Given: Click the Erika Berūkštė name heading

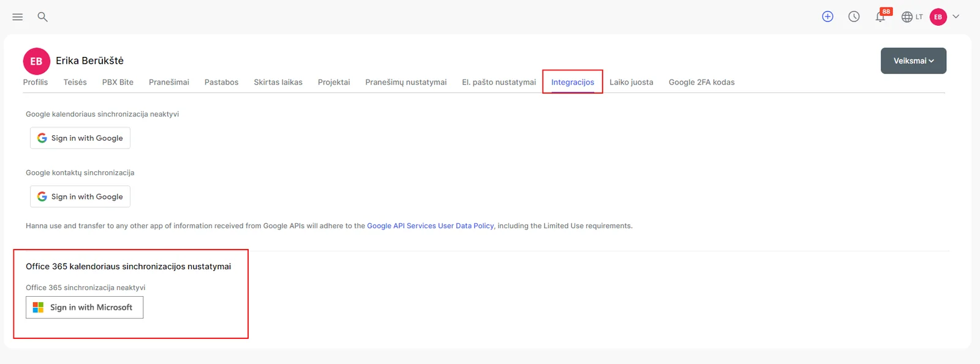Looking at the screenshot, I should click(90, 61).
